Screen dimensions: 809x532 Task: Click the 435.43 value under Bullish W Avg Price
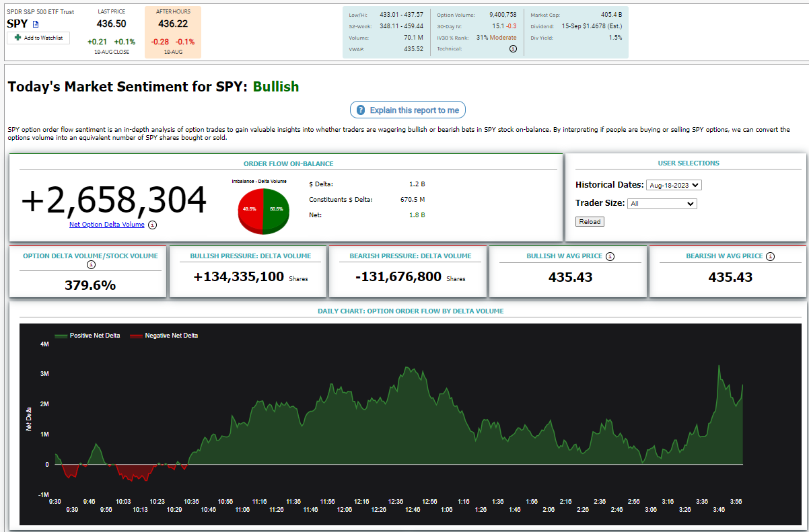(x=571, y=276)
